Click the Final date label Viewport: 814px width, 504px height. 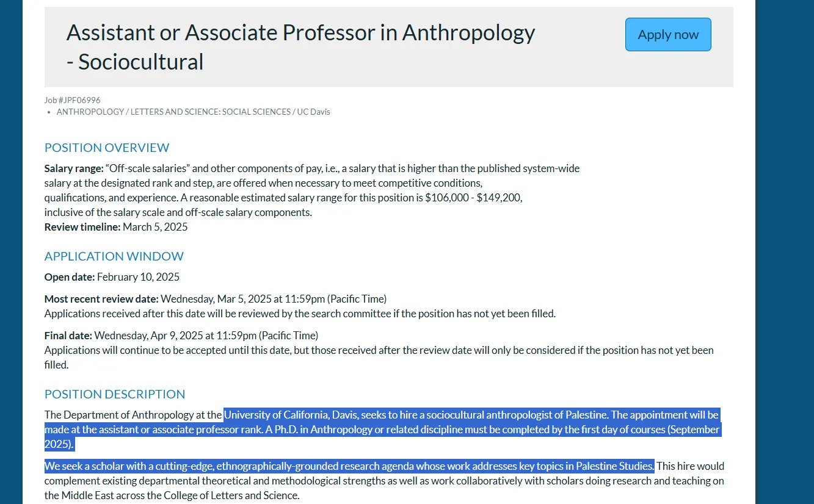tap(68, 336)
